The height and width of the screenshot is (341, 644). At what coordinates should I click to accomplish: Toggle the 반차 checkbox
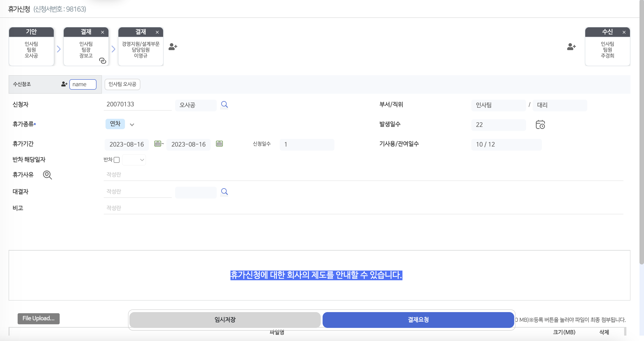coord(117,160)
